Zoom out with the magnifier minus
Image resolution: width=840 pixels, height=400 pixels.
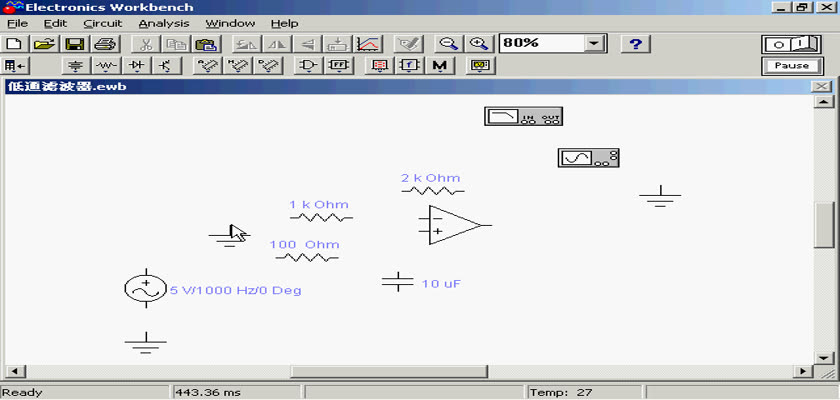coord(448,44)
